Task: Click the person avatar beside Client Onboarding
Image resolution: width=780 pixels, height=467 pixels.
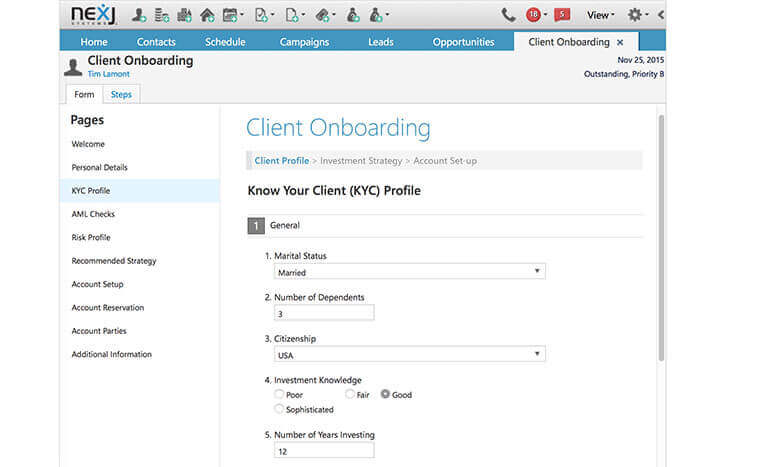Action: tap(73, 67)
